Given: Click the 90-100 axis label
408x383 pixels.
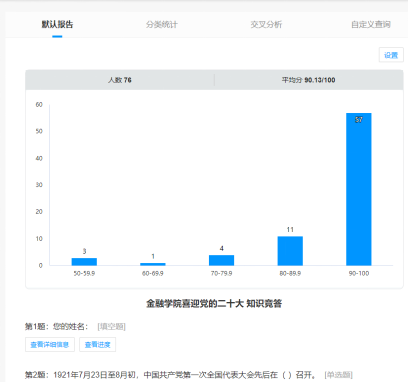Looking at the screenshot, I should pyautogui.click(x=359, y=273).
